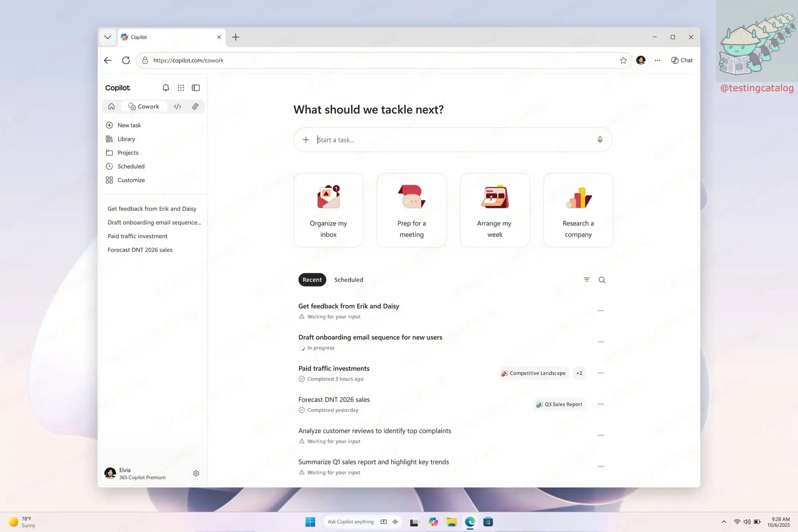Image resolution: width=798 pixels, height=532 pixels.
Task: Open settings gear next to Elvia
Action: (196, 473)
